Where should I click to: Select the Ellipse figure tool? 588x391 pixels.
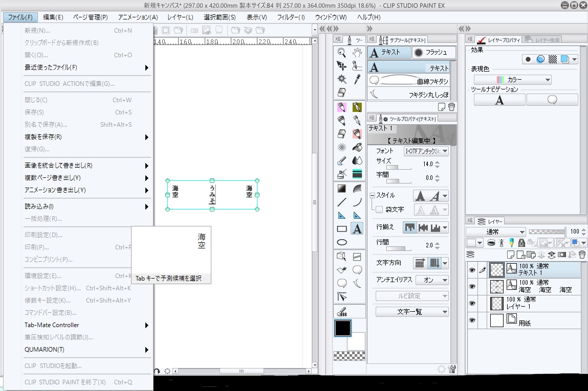pyautogui.click(x=342, y=242)
